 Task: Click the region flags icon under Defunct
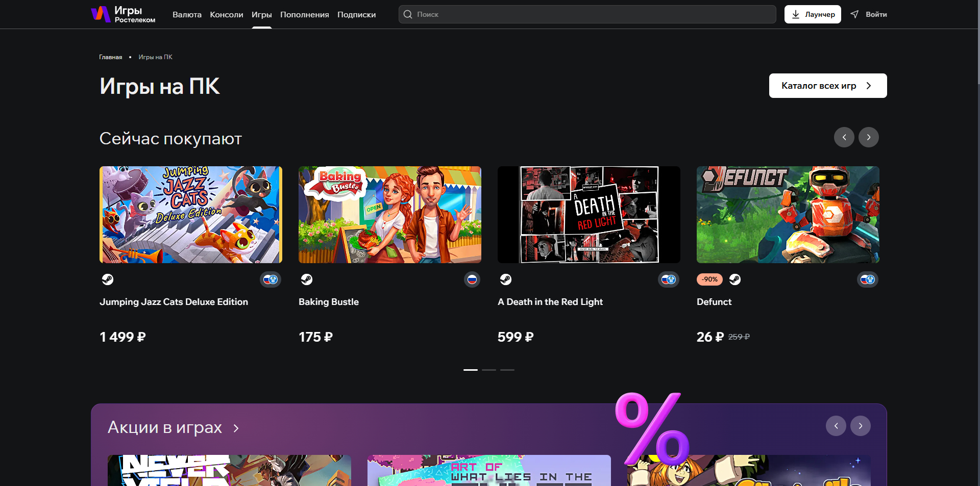pyautogui.click(x=867, y=279)
